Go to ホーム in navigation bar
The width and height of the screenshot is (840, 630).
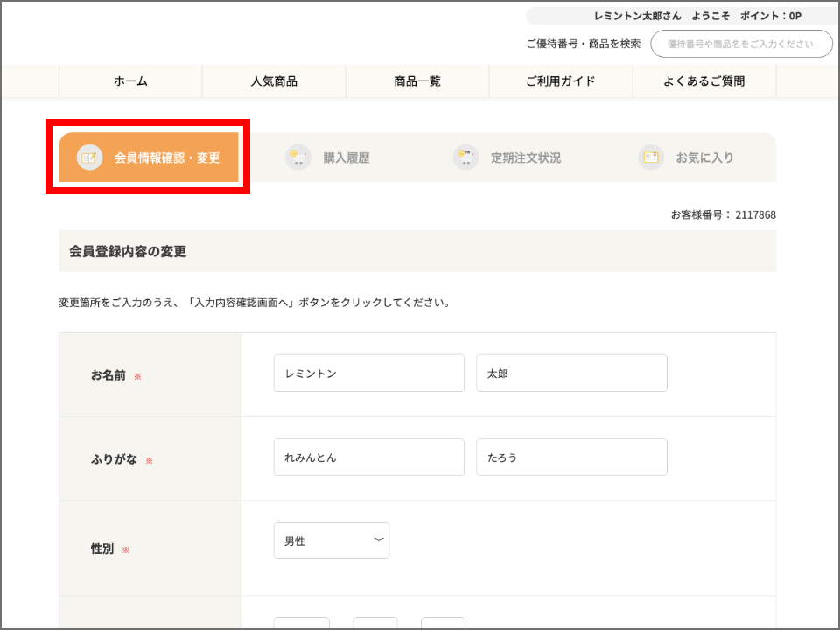point(130,81)
